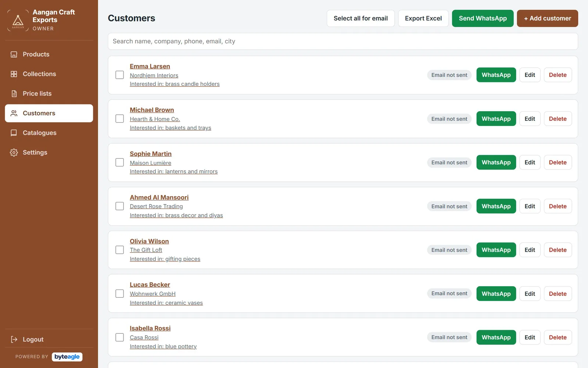Edit the Sophie Martin customer

[x=530, y=162]
